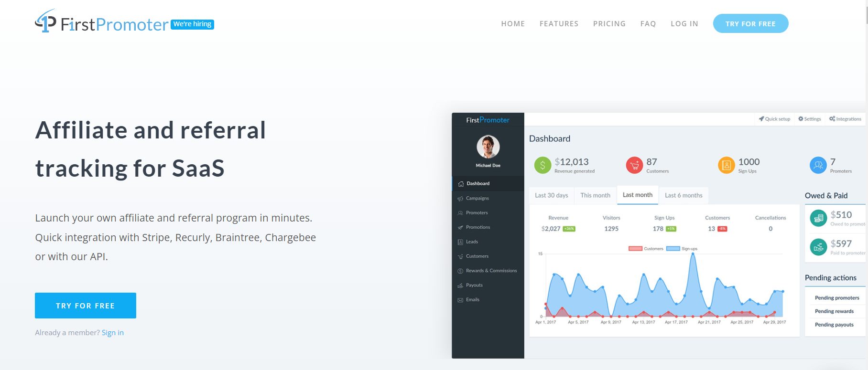Click LOG IN in the header
Screen dimensions: 868x370
point(684,24)
